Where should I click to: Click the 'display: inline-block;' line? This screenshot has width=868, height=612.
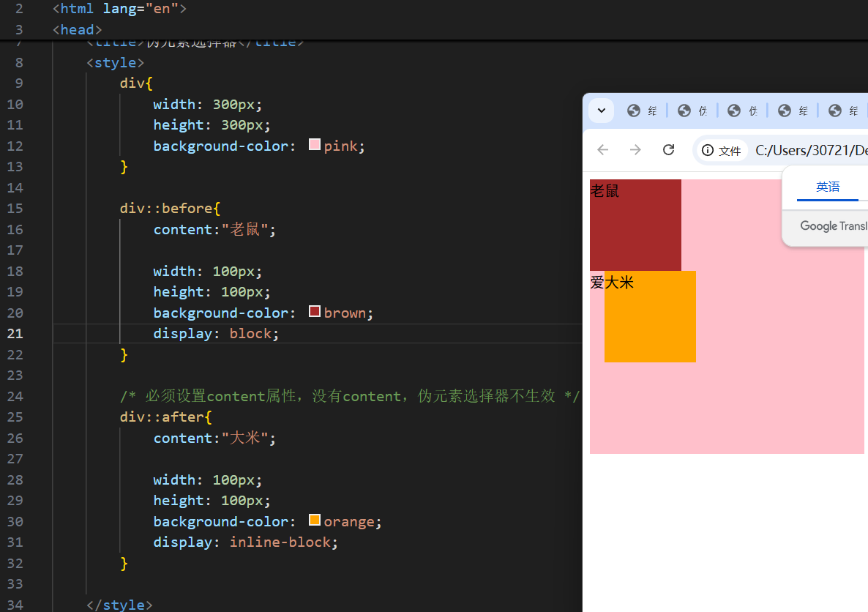click(246, 542)
